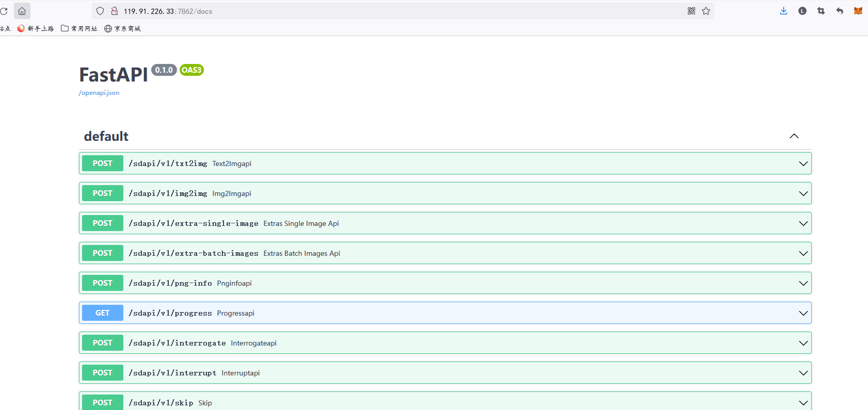Image resolution: width=868 pixels, height=410 pixels.
Task: Click the Progressapi summary text
Action: click(236, 313)
